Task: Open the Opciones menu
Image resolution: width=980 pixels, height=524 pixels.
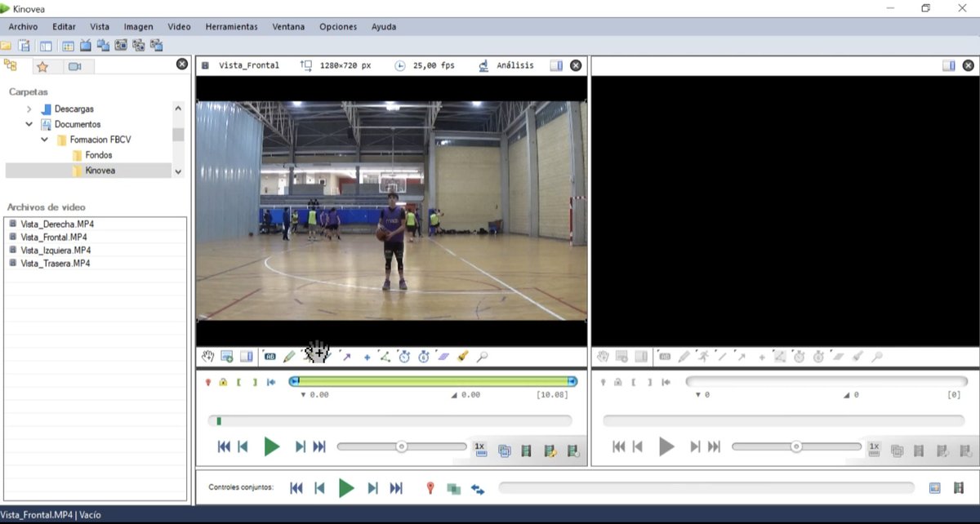Action: [x=338, y=26]
